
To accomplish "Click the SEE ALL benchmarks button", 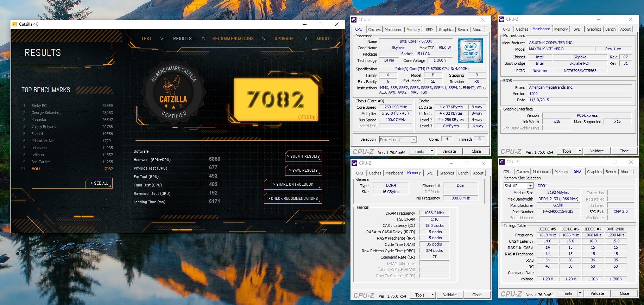I will (x=99, y=183).
